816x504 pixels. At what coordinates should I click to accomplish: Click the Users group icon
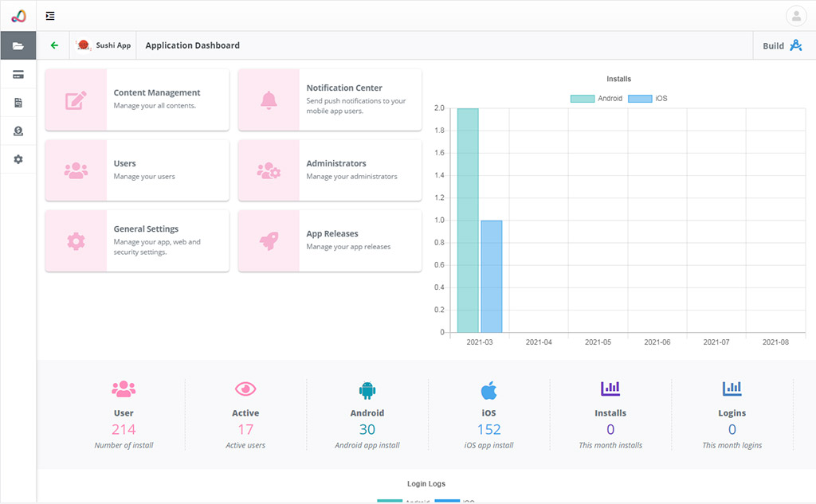76,170
